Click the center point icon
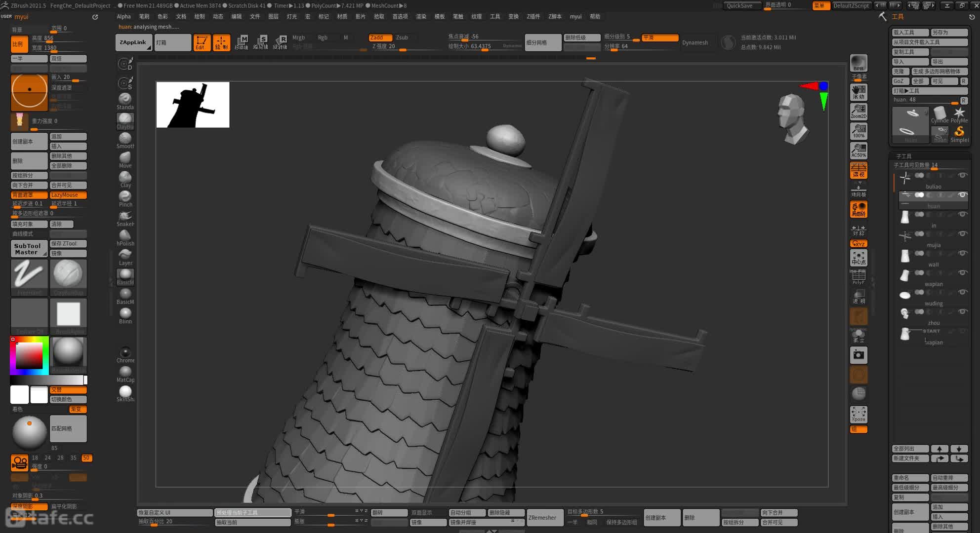980x533 pixels. (x=858, y=258)
